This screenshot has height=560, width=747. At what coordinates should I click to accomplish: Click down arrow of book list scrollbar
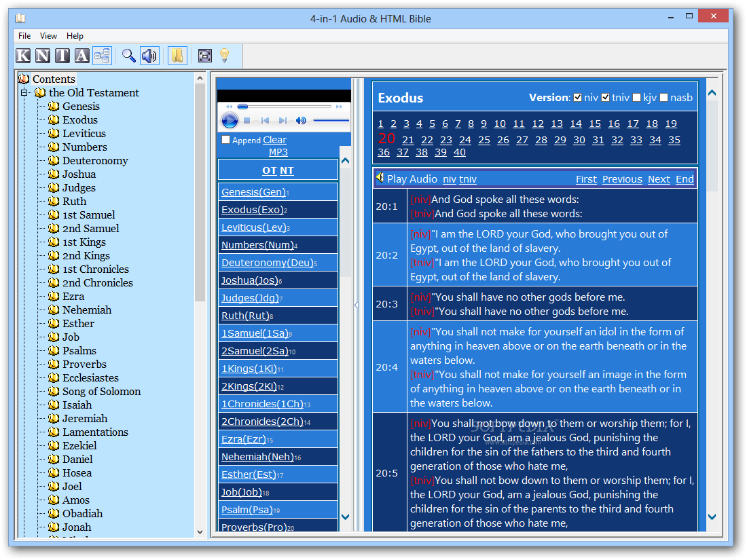tap(346, 517)
